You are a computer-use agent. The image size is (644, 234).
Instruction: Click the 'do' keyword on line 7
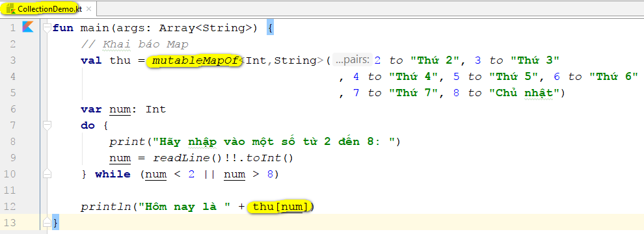click(x=88, y=125)
